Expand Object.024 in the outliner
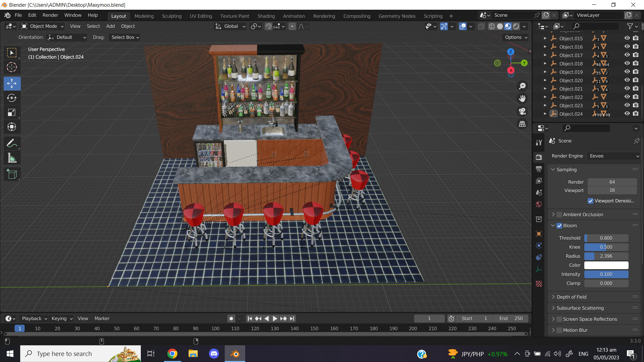 545,114
